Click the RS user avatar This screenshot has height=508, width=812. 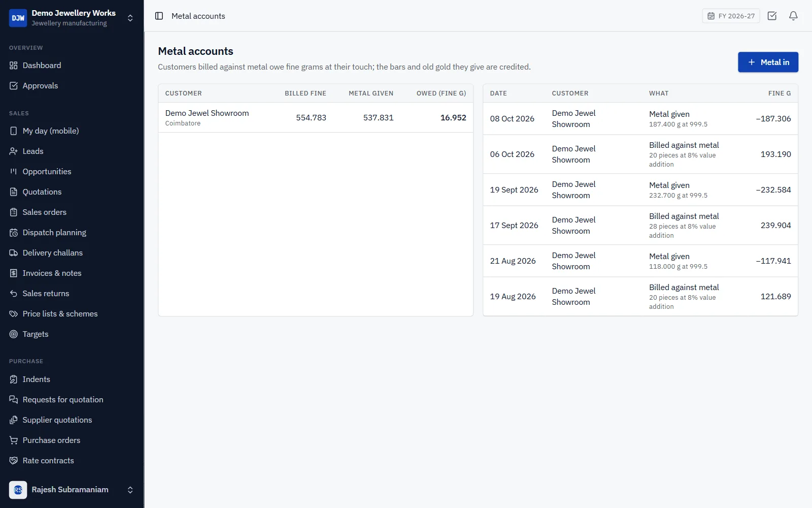tap(18, 490)
